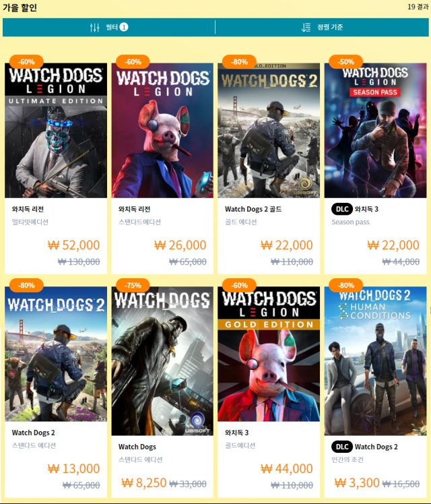
Task: Open the filter sliders icon
Action: coord(94,28)
